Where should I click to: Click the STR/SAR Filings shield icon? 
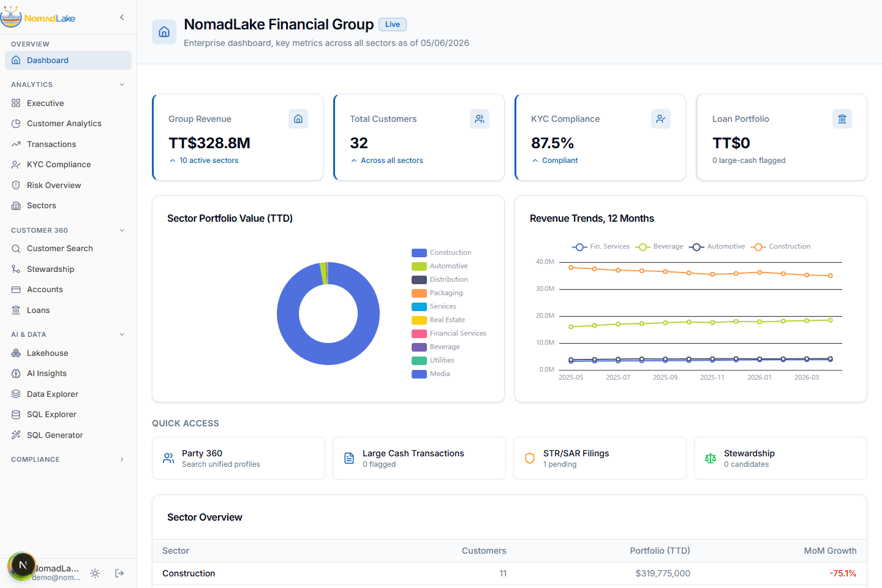pyautogui.click(x=530, y=458)
